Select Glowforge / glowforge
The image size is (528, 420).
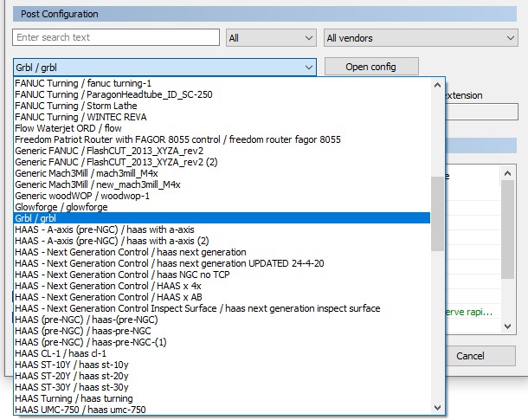pyautogui.click(x=222, y=207)
